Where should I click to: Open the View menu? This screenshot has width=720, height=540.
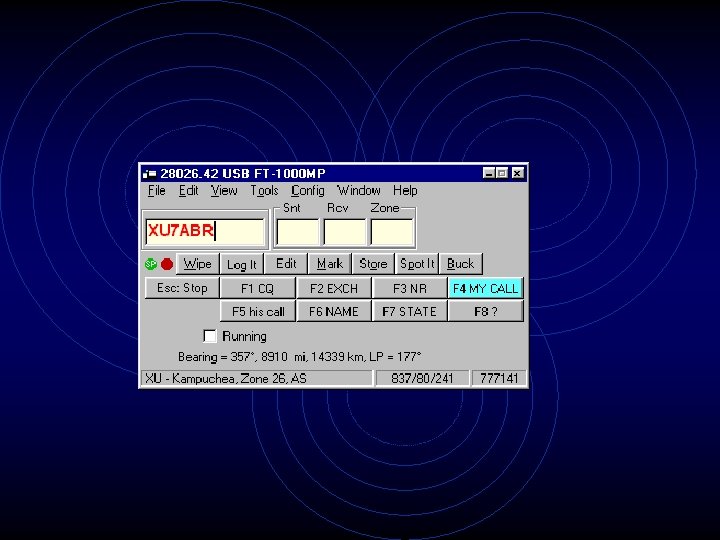[224, 190]
